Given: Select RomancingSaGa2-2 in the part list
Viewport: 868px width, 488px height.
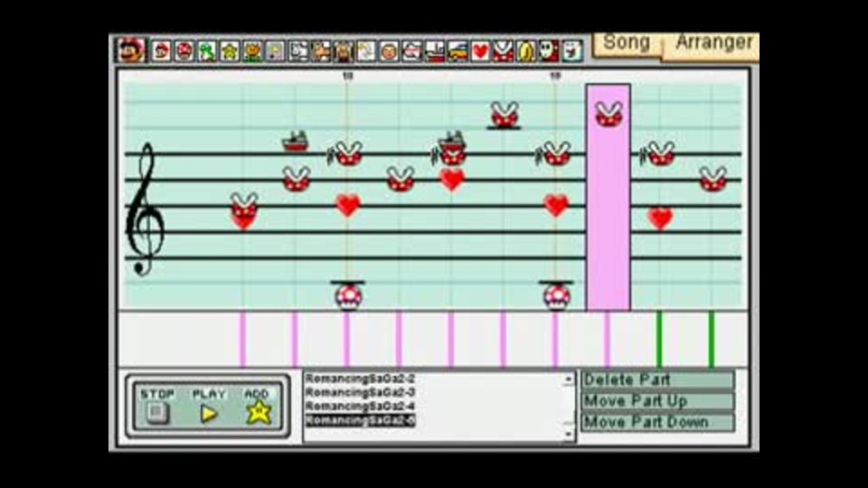Looking at the screenshot, I should pyautogui.click(x=361, y=379).
